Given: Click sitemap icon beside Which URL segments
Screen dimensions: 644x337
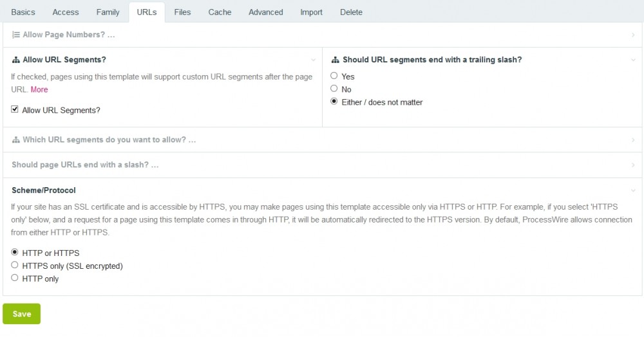Looking at the screenshot, I should click(x=16, y=140).
